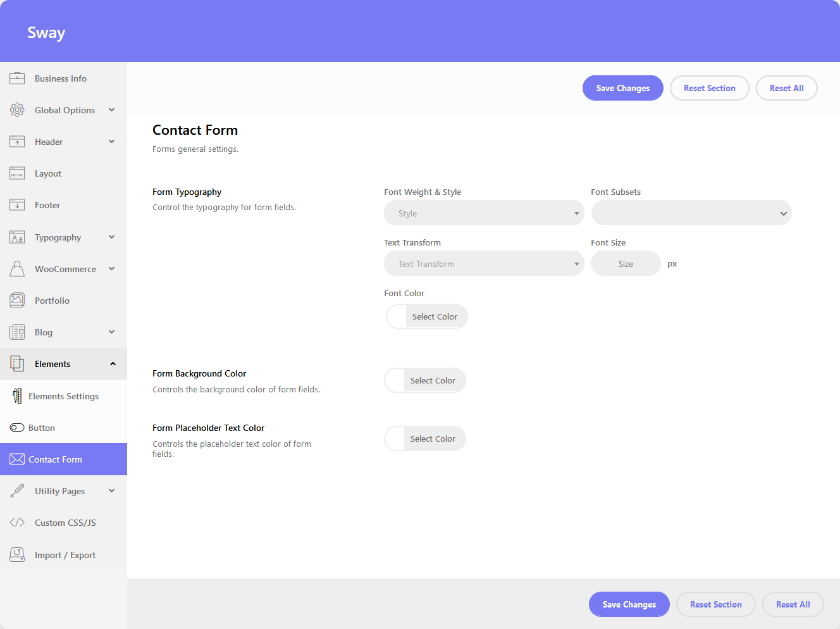Click the Import / Export disk icon
The width and height of the screenshot is (840, 629).
pyautogui.click(x=17, y=555)
